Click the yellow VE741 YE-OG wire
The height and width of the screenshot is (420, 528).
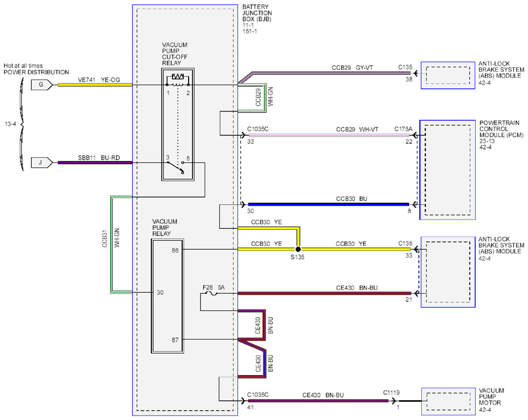(95, 85)
